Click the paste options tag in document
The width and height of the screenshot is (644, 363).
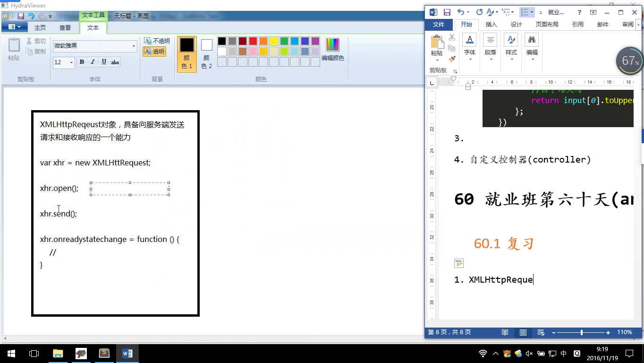(x=459, y=263)
